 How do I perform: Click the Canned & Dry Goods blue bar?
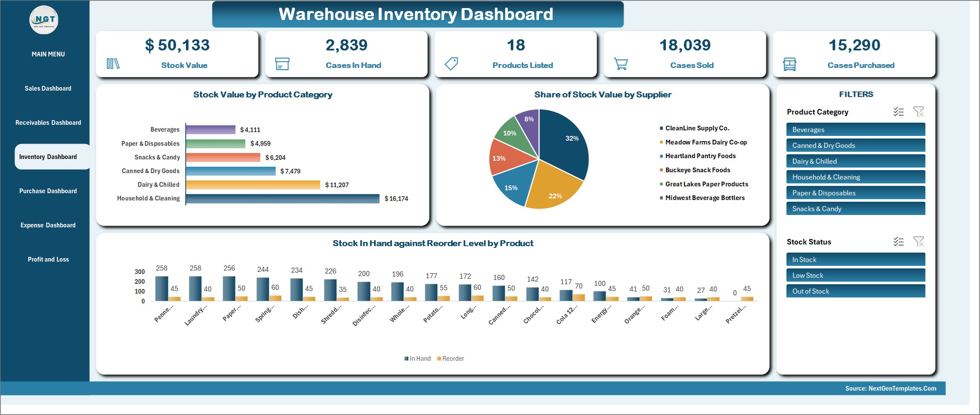point(231,171)
